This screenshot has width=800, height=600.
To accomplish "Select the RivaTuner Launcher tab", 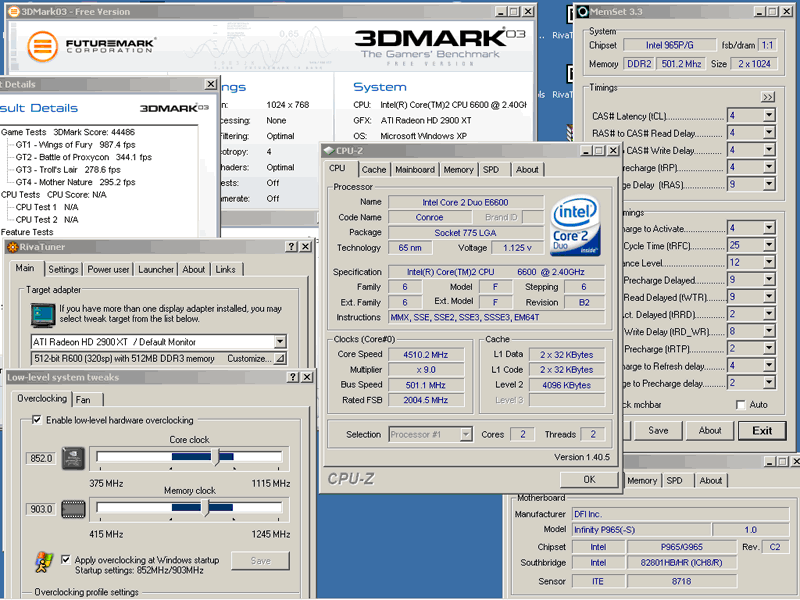I will pos(156,269).
